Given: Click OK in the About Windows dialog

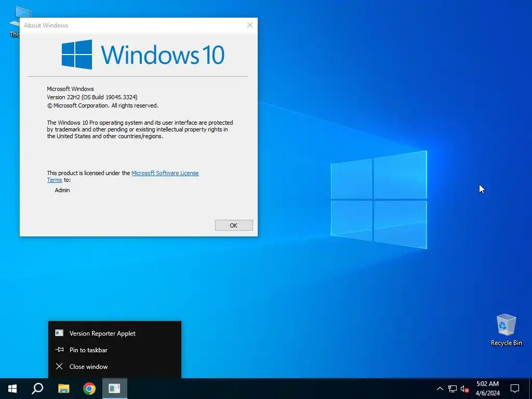Looking at the screenshot, I should (234, 225).
